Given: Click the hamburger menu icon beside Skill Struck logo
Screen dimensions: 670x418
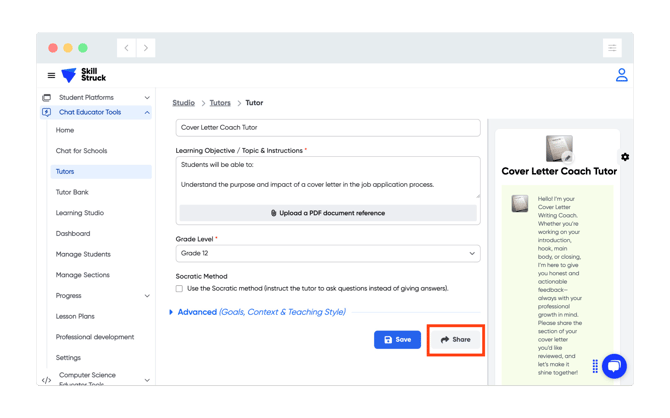Looking at the screenshot, I should tap(52, 76).
